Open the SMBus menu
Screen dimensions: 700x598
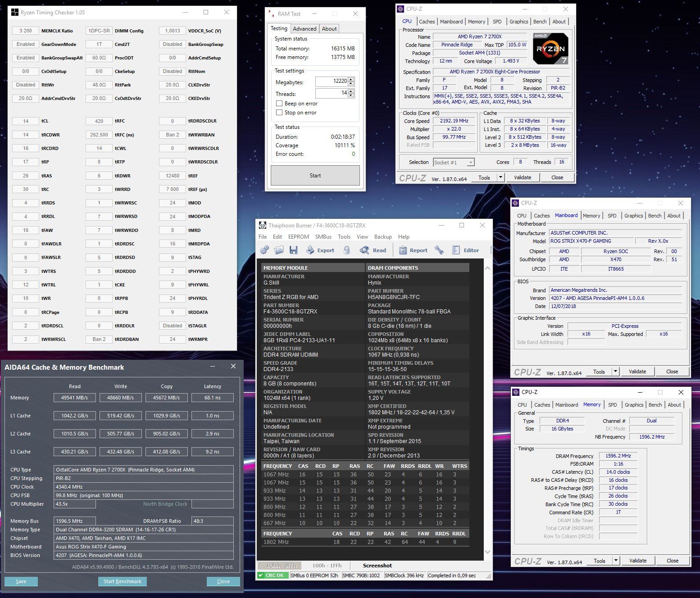(323, 236)
